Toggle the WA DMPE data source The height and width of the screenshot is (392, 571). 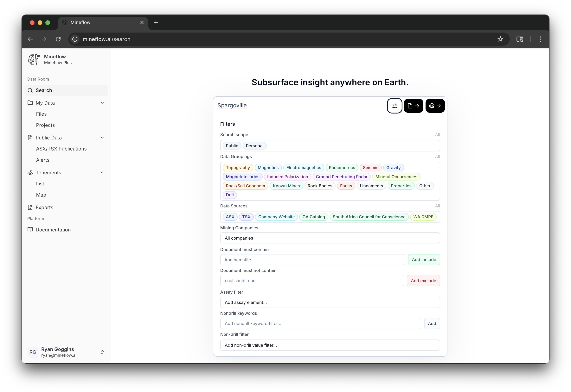coord(423,217)
